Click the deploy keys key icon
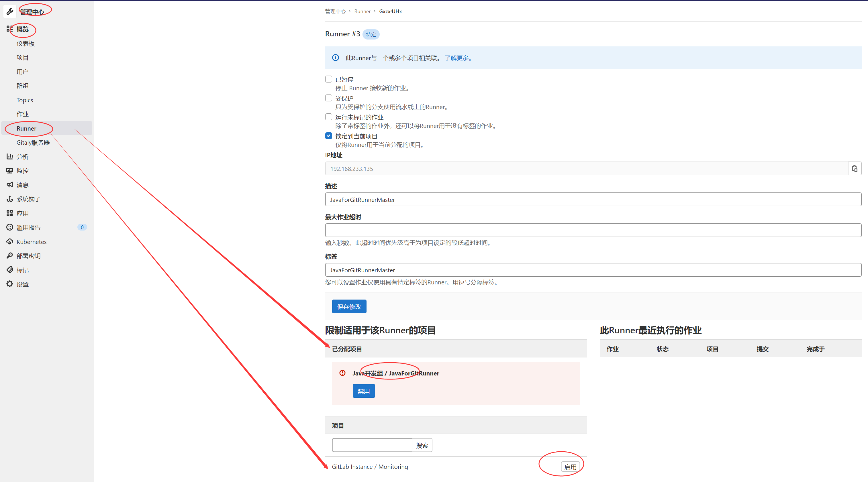Screen dimensions: 868x482 point(9,256)
